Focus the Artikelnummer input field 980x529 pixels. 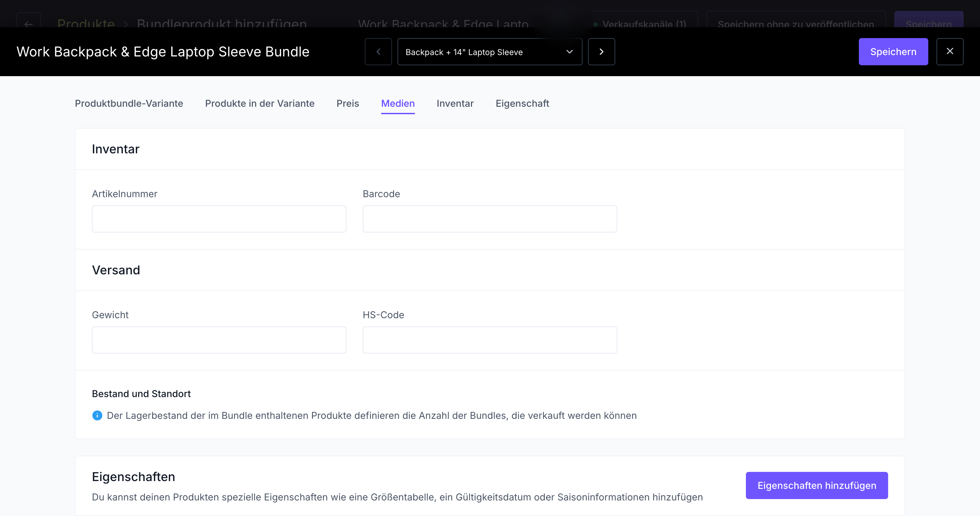point(219,219)
